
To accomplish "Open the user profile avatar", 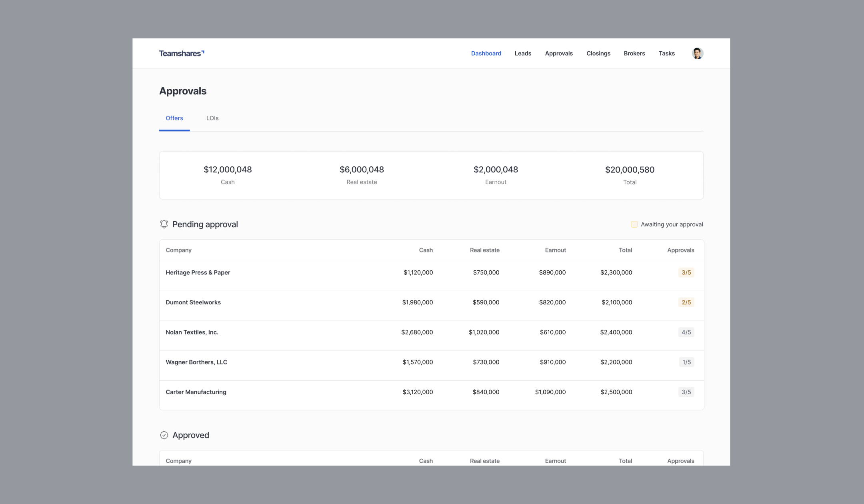I will (x=697, y=53).
